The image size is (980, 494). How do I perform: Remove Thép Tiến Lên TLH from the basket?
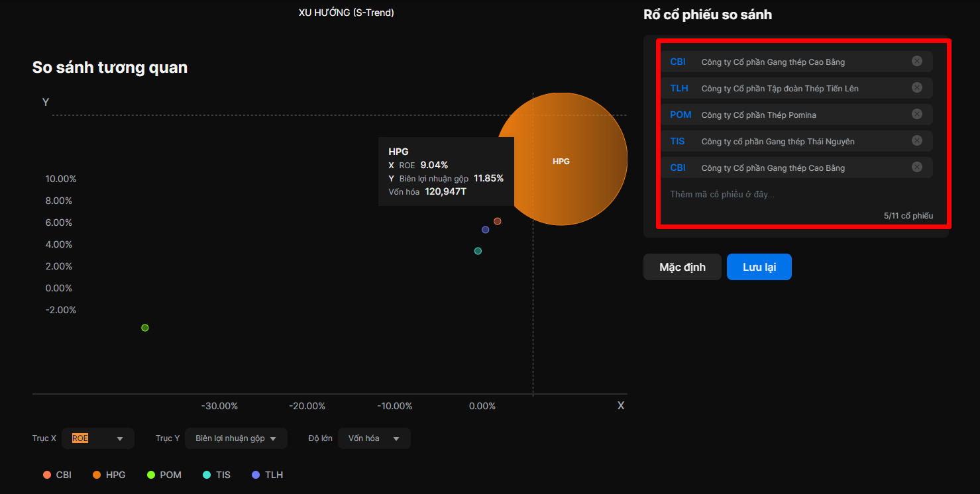coord(916,87)
